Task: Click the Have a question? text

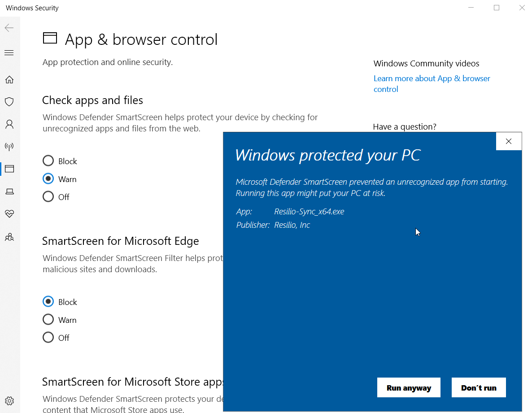Action: click(405, 127)
